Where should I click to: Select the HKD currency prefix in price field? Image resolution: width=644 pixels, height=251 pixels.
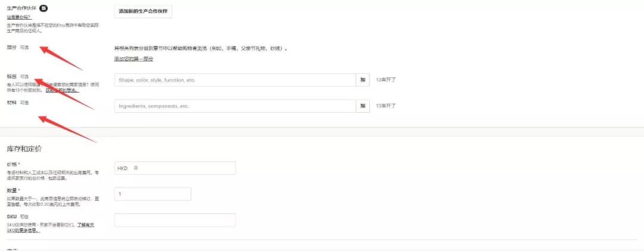pyautogui.click(x=122, y=168)
